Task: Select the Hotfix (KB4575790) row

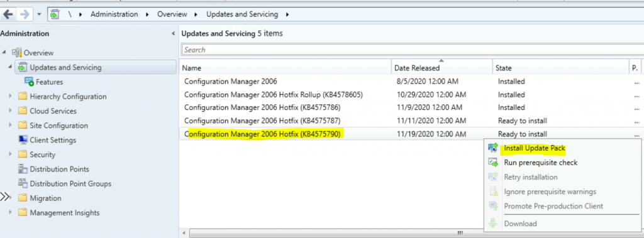Action: (411, 134)
